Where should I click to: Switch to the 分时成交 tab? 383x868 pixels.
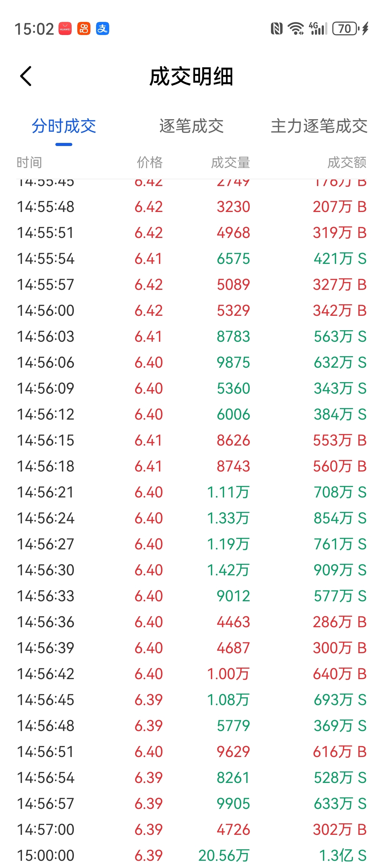click(x=64, y=126)
